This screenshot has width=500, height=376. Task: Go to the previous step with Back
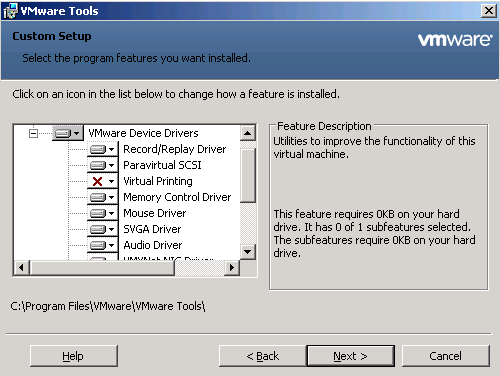pyautogui.click(x=263, y=356)
